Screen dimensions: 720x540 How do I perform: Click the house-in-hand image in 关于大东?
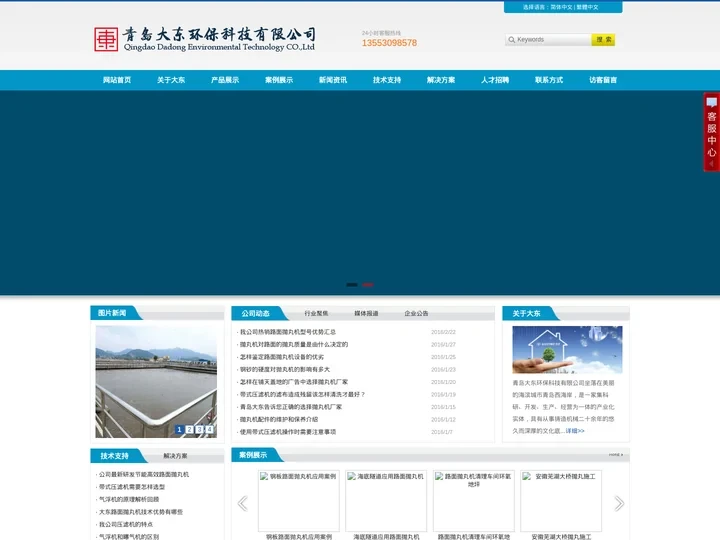coord(567,349)
